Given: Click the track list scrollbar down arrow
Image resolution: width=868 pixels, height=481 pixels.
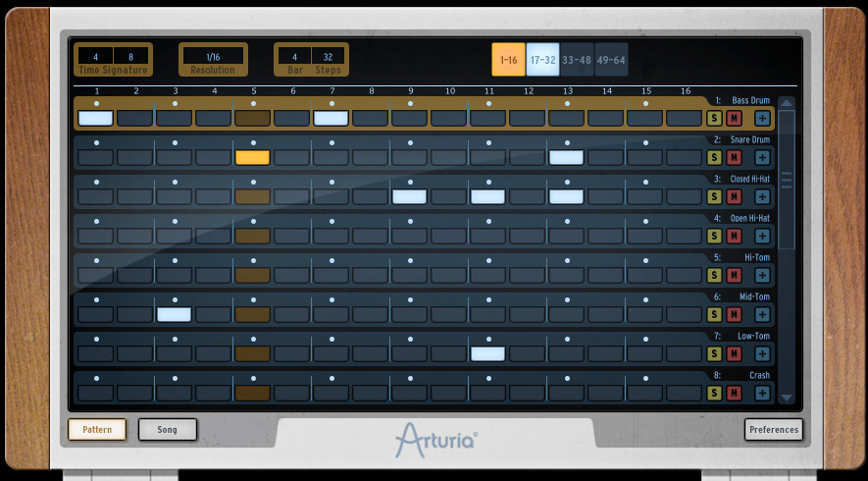Looking at the screenshot, I should [x=787, y=398].
